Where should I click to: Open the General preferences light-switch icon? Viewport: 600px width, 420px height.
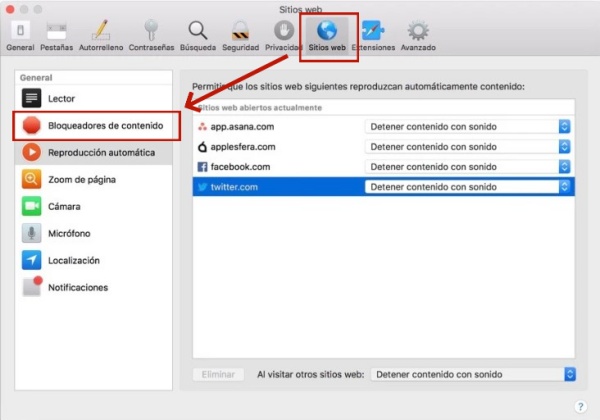pyautogui.click(x=20, y=30)
